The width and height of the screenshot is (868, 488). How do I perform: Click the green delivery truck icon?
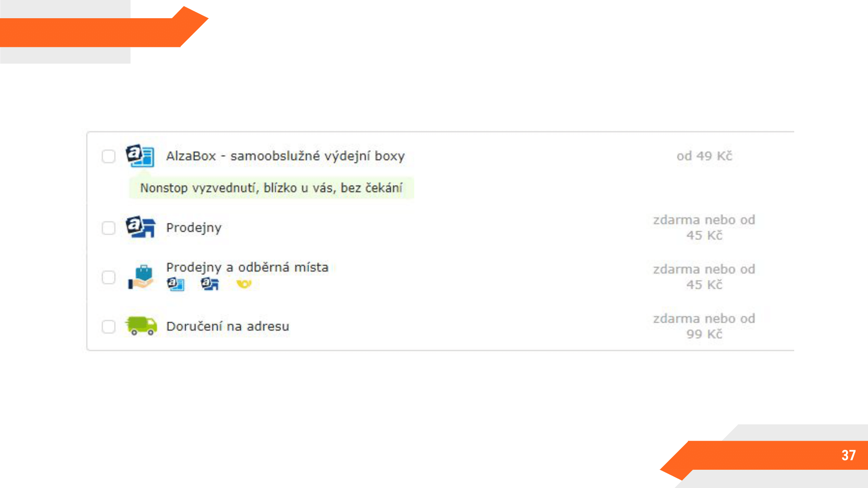pos(141,325)
